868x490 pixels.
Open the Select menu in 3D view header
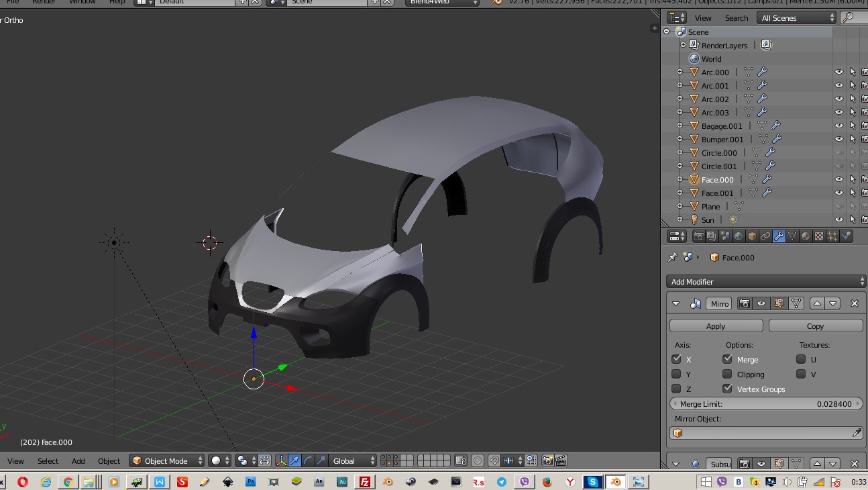(x=48, y=460)
